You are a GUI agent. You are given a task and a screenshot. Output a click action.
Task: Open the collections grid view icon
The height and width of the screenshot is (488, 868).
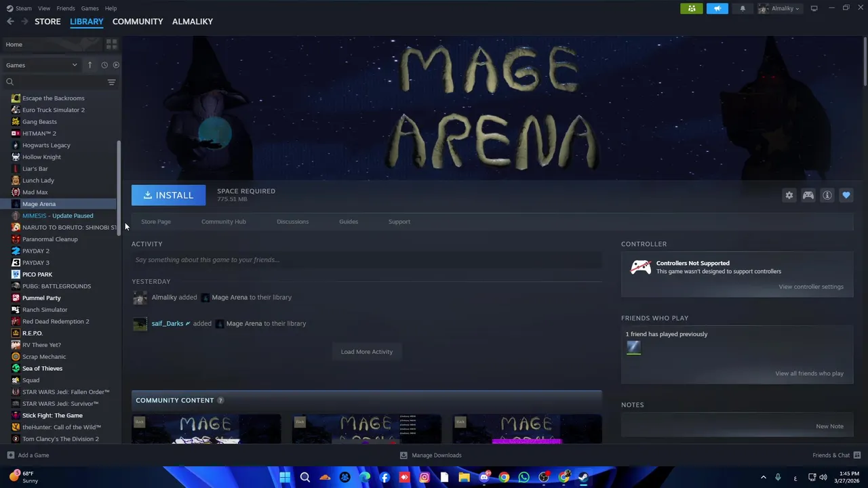112,44
